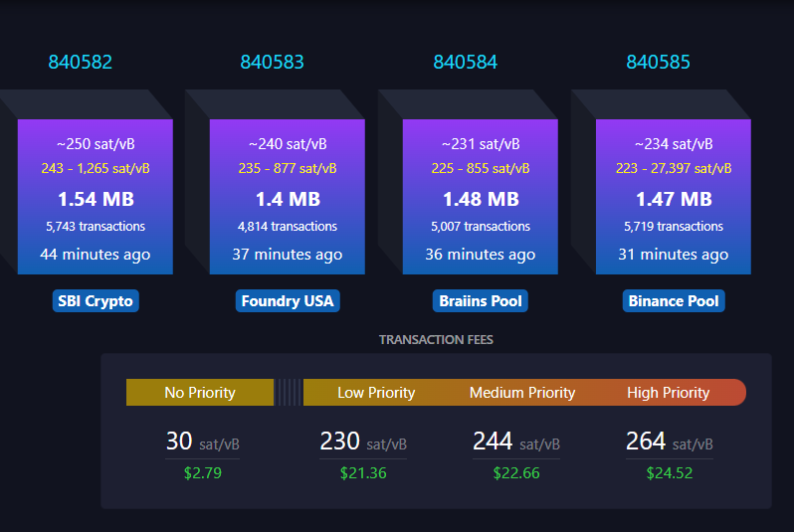Select the 1.48 MB block cube
The height and width of the screenshot is (532, 794).
click(480, 197)
